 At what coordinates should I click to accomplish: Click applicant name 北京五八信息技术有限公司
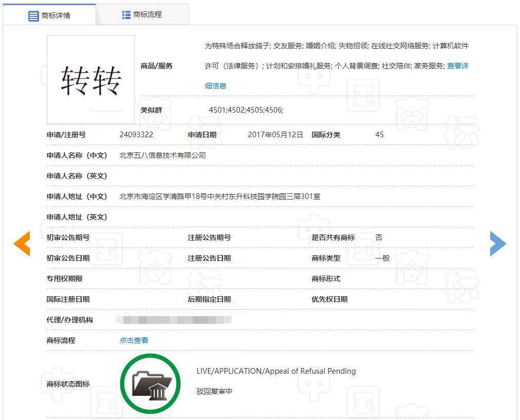[162, 155]
